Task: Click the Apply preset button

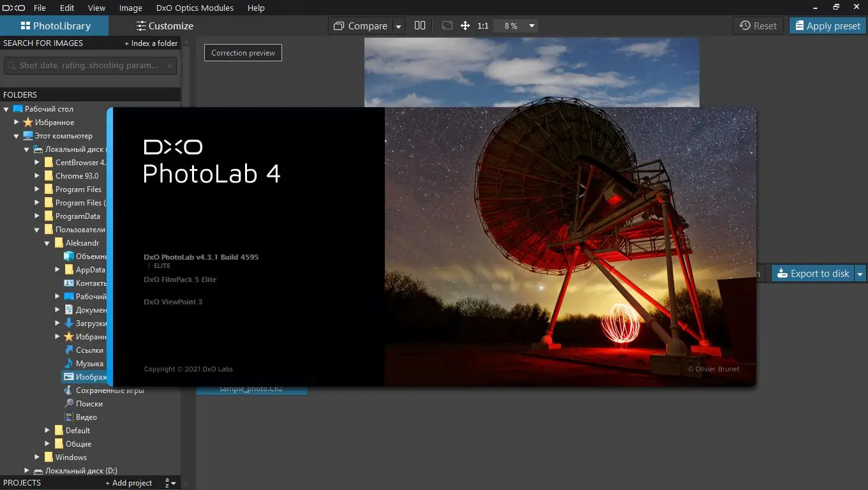Action: point(827,26)
